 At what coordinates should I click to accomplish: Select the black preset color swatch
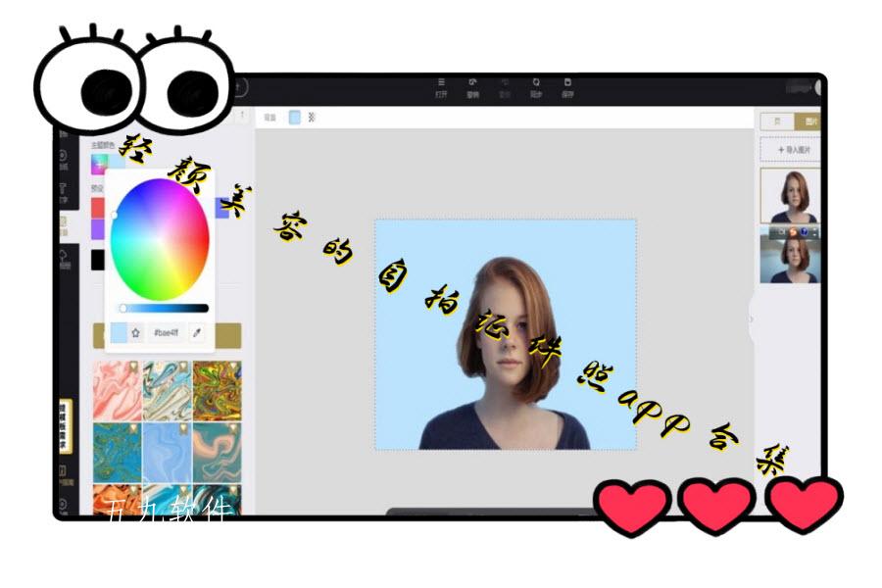tap(96, 257)
